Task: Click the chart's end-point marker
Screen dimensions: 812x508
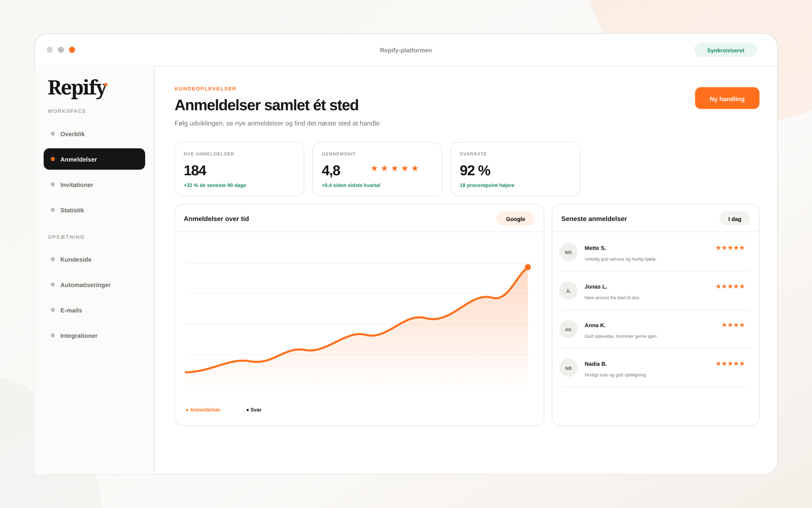Action: (528, 267)
